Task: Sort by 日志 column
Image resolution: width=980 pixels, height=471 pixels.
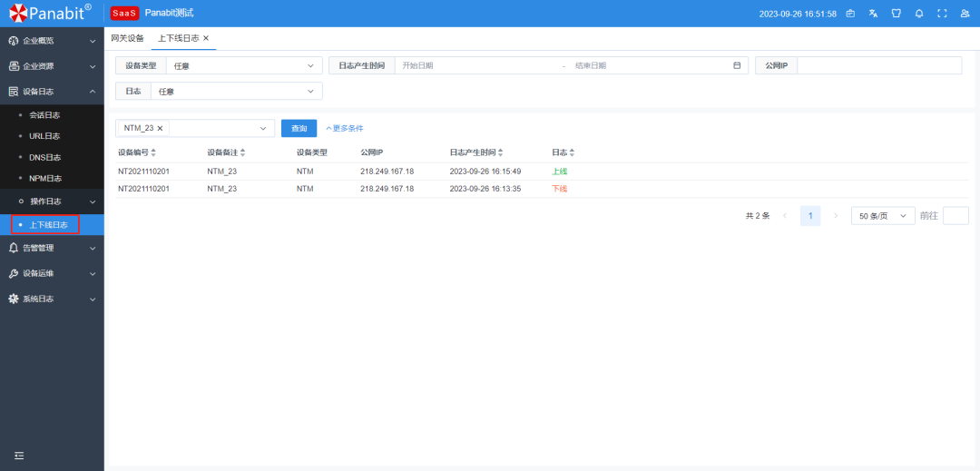Action: (572, 152)
